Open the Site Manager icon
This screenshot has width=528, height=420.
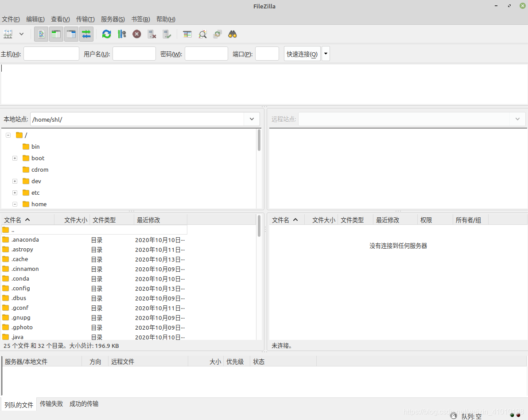[x=8, y=34]
